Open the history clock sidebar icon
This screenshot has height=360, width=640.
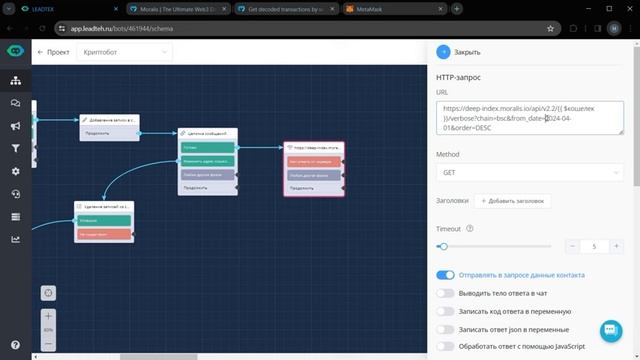16,194
